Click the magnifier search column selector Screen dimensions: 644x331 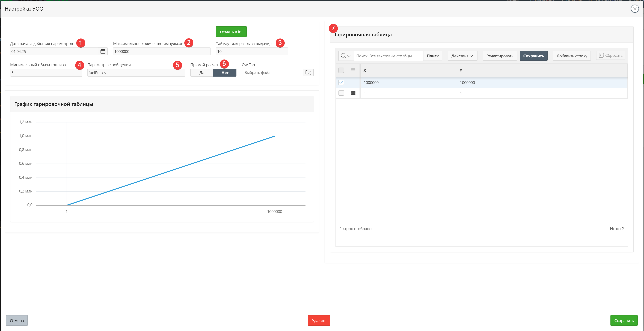pyautogui.click(x=346, y=56)
